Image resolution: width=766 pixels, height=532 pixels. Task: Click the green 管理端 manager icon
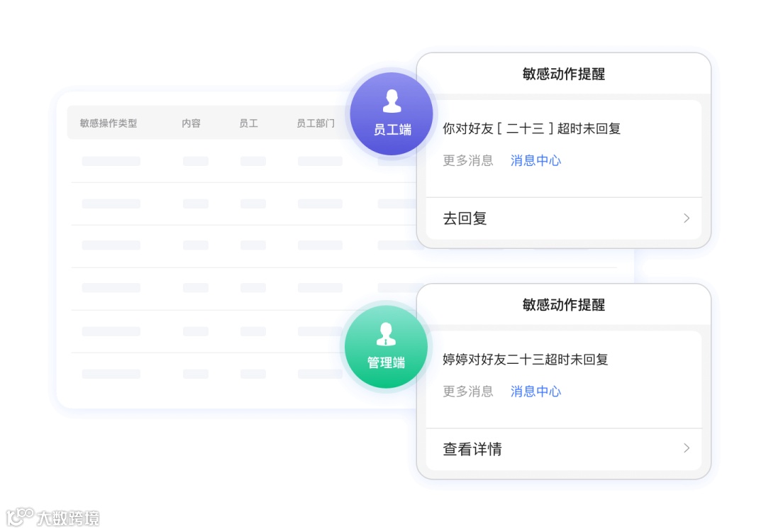click(386, 346)
